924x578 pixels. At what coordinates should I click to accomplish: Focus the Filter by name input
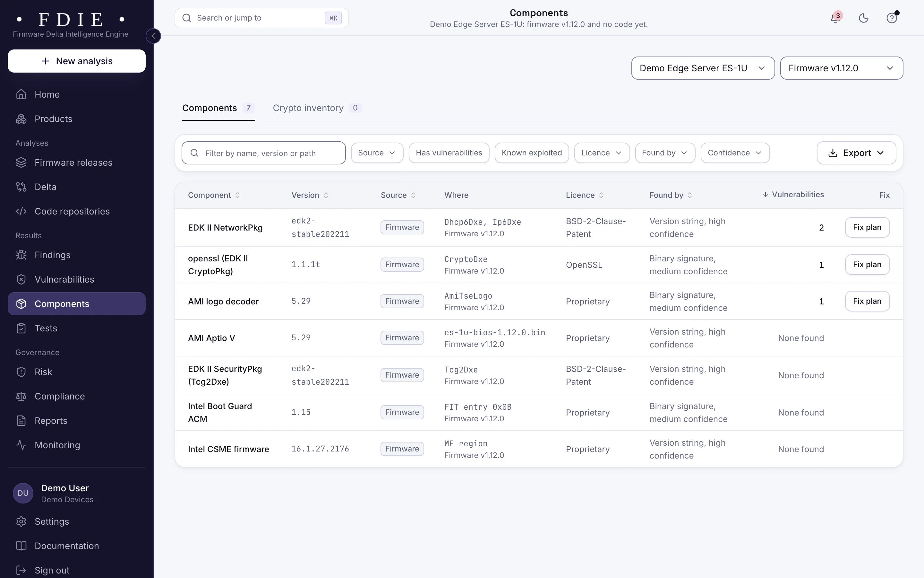click(263, 153)
